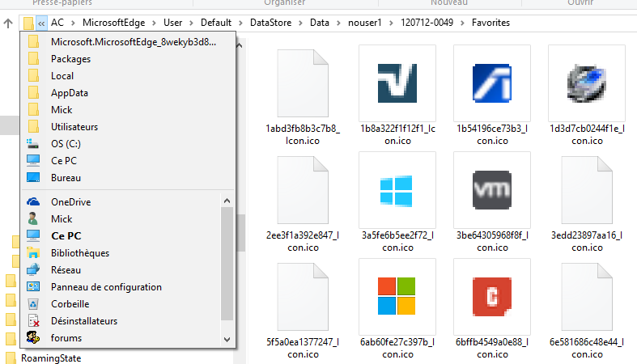Select the 3edd23897aa16_Icon.ico blank file
637x364 pixels.
click(587, 190)
